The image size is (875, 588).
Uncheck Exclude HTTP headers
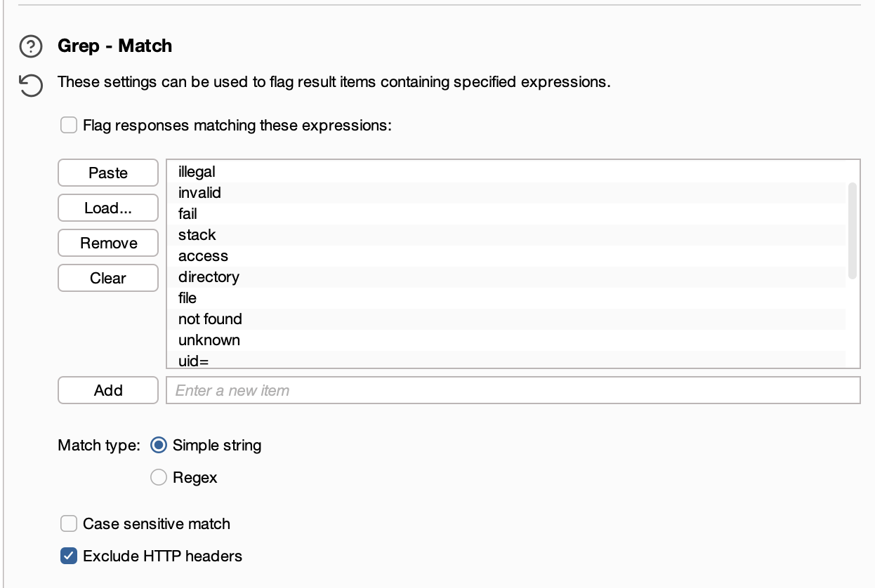tap(69, 556)
